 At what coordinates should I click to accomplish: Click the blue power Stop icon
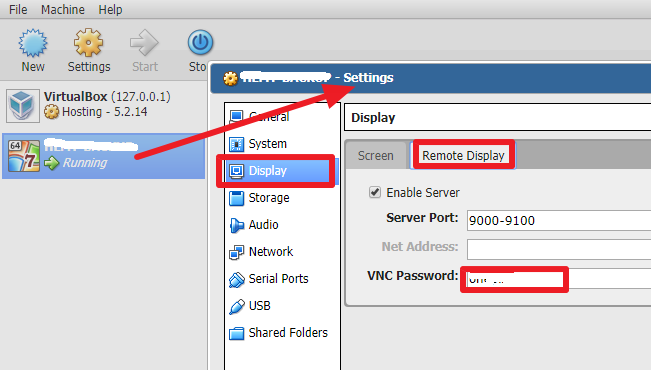coord(200,42)
